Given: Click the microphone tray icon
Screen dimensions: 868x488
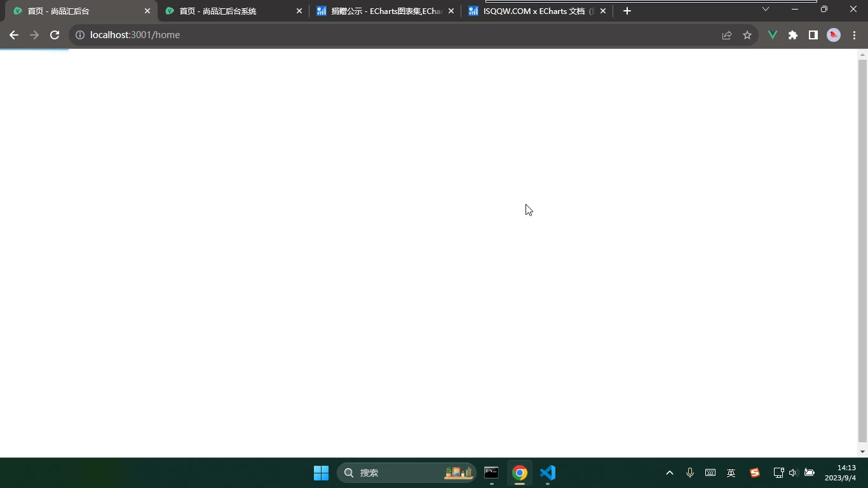Looking at the screenshot, I should pyautogui.click(x=690, y=473).
